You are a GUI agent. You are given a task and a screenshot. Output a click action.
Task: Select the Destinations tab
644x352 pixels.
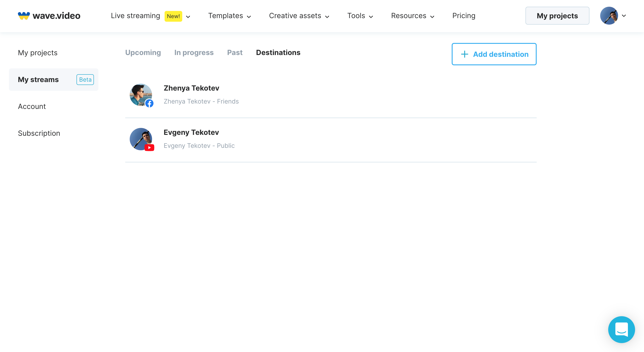click(x=278, y=53)
